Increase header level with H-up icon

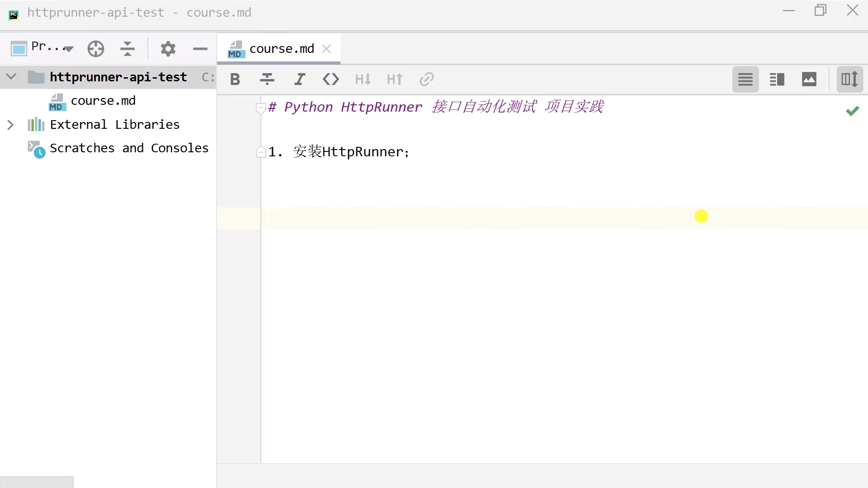click(394, 79)
